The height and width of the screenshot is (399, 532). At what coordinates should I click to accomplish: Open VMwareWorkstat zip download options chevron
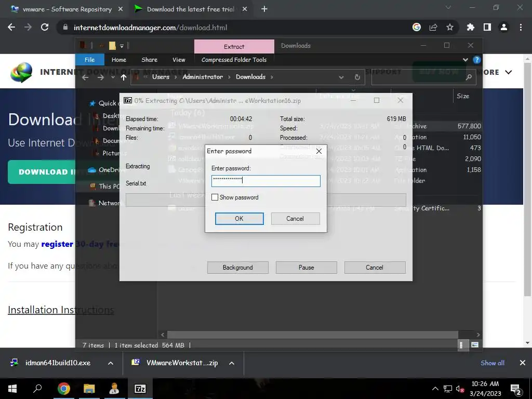coord(232,363)
